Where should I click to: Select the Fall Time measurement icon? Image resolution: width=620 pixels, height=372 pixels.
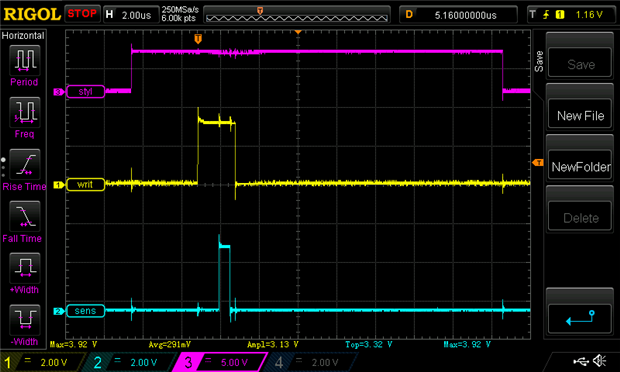[x=25, y=216]
